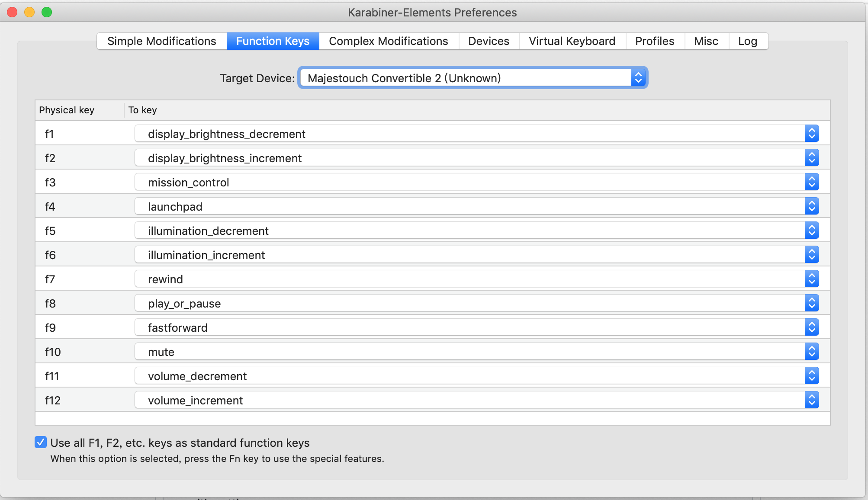View the Log tab
The width and height of the screenshot is (868, 500).
[x=747, y=41]
